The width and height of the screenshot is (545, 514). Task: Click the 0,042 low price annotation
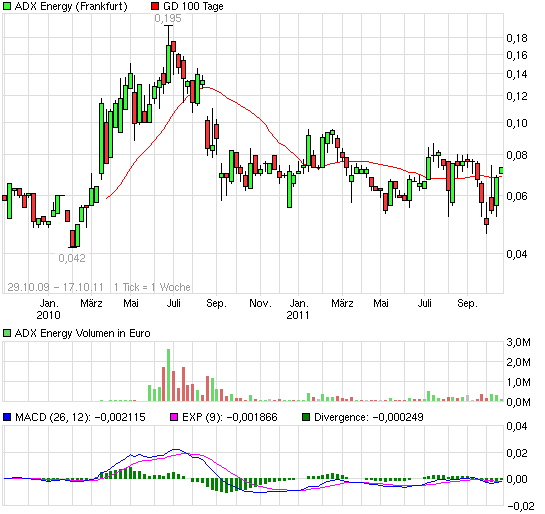[72, 258]
